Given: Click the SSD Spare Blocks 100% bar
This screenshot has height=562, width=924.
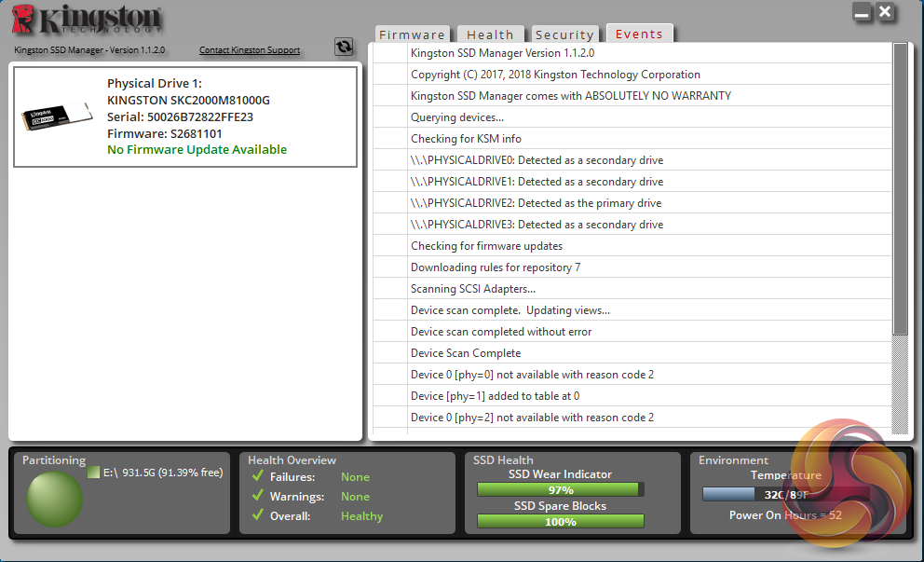Looking at the screenshot, I should pyautogui.click(x=561, y=521).
